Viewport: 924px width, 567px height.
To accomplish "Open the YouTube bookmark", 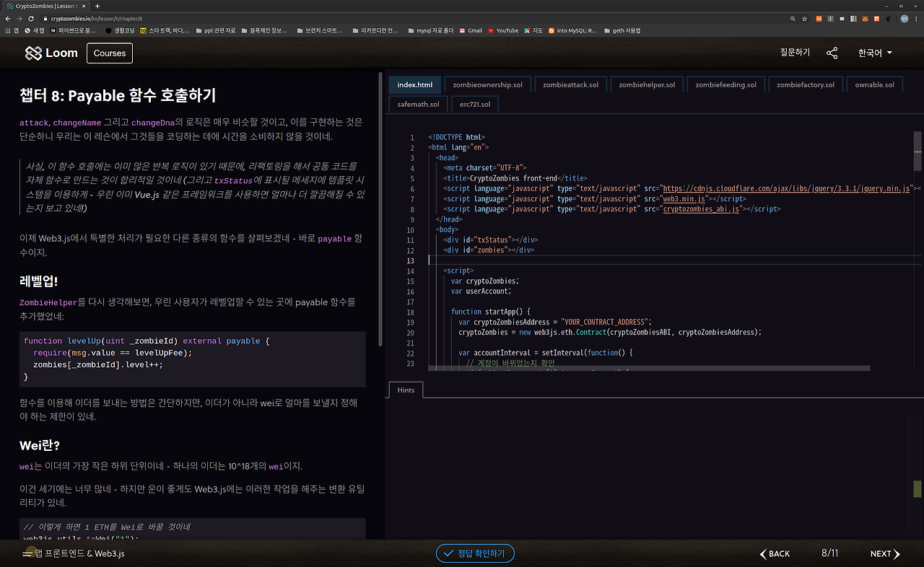I will tap(503, 30).
